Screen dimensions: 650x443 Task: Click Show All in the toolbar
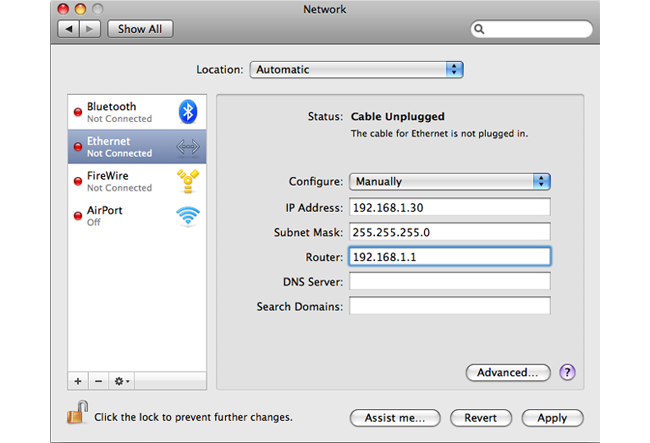(x=139, y=29)
